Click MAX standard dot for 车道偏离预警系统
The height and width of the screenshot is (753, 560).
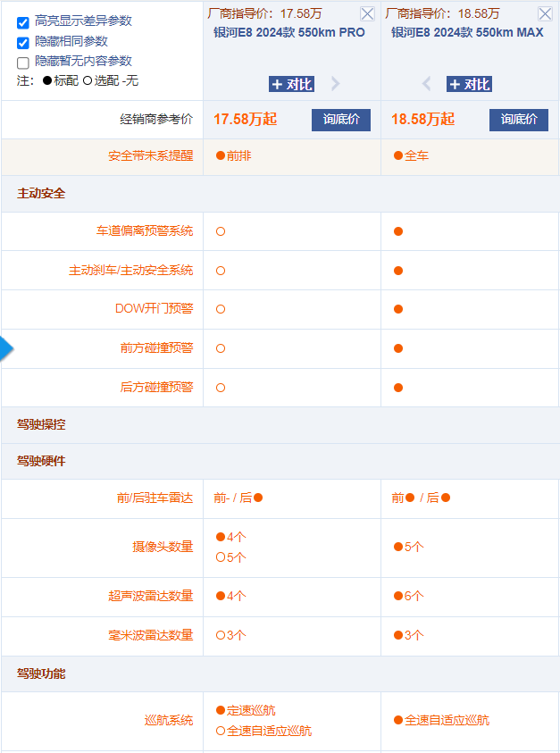point(398,231)
